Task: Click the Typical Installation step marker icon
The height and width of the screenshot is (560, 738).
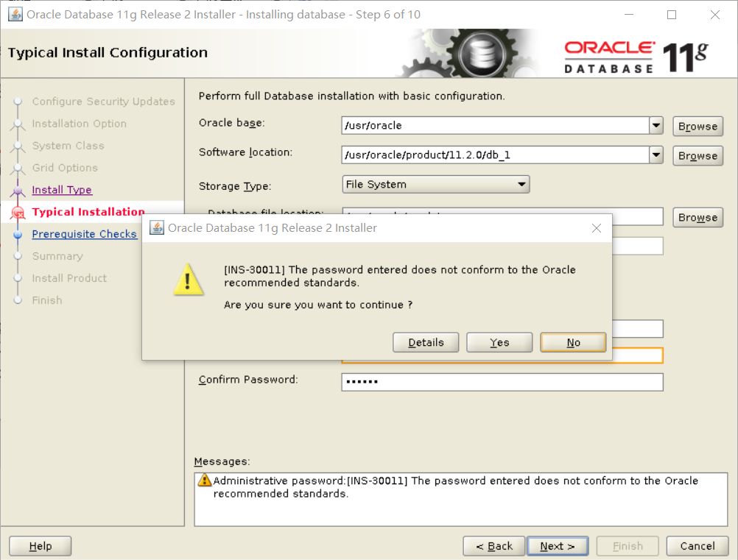Action: tap(18, 213)
